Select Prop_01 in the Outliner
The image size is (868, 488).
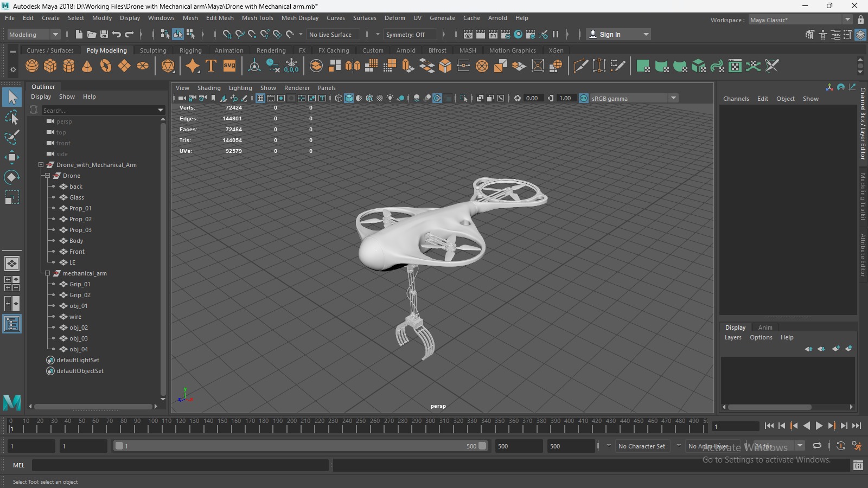click(x=80, y=208)
